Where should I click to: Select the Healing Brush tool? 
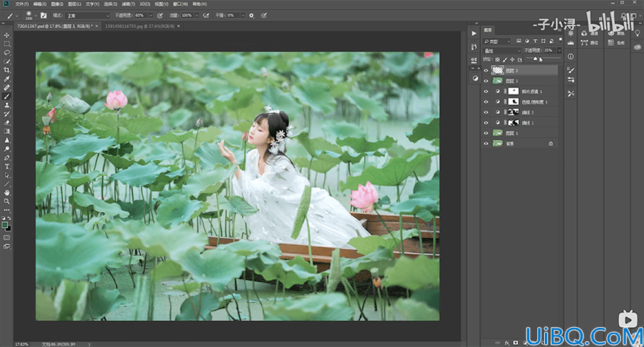[x=7, y=87]
